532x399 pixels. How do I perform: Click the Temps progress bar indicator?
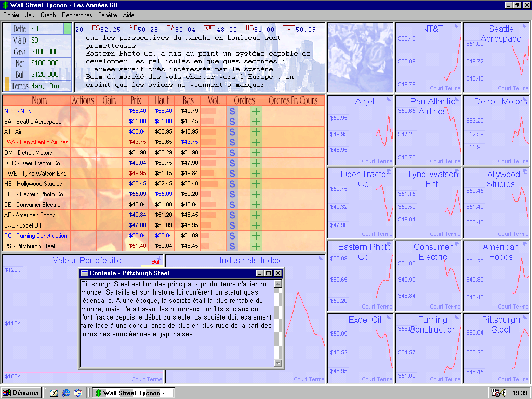7,85
